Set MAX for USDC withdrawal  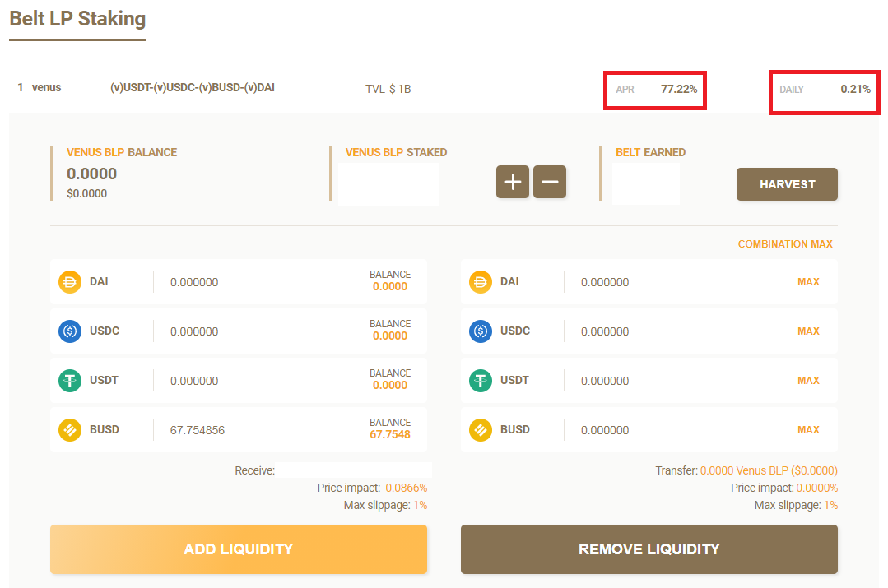coord(808,331)
